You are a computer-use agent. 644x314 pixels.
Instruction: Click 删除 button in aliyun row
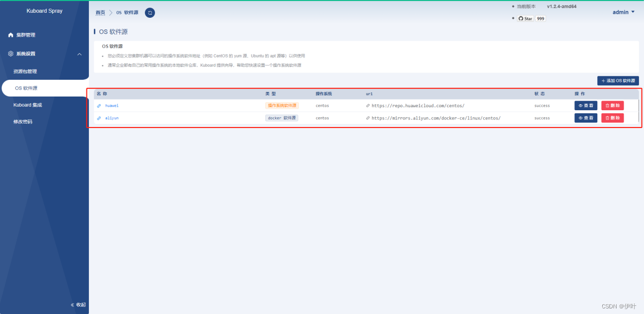point(612,118)
